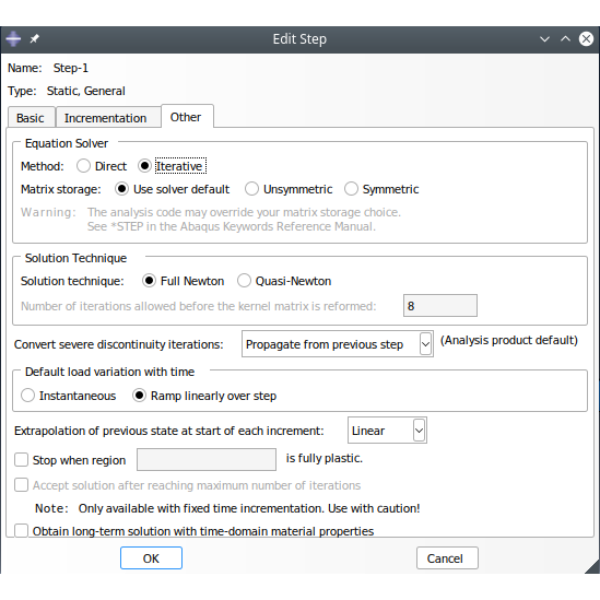Viewport: 600px width, 600px height.
Task: Click the dialog resize grip corner
Action: pyautogui.click(x=593, y=567)
